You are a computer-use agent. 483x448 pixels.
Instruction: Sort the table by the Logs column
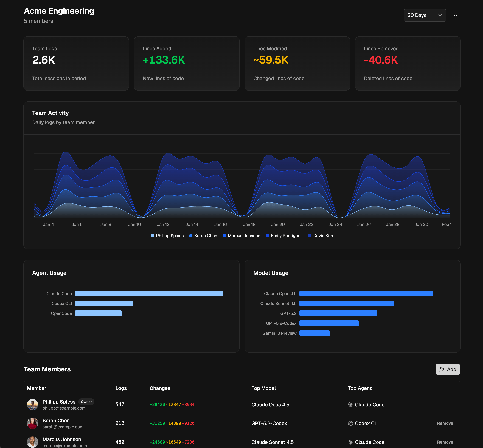pos(121,388)
